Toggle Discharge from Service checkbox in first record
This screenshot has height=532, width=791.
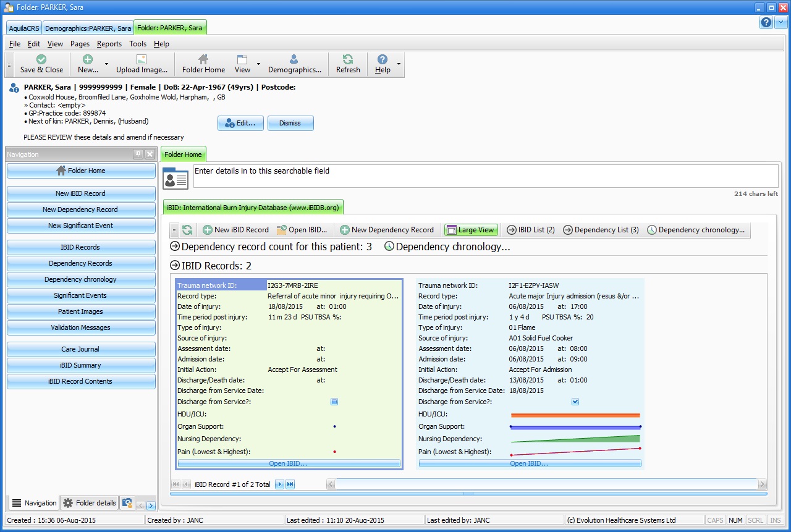click(x=334, y=402)
